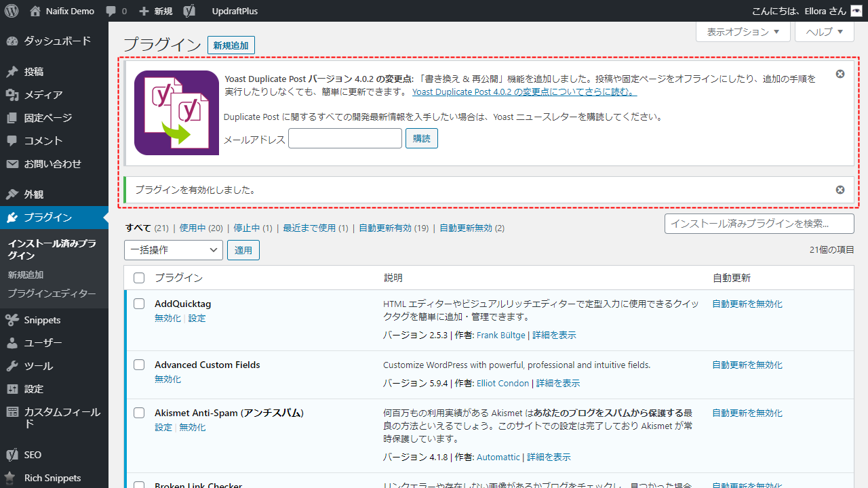
Task: Open the Yoast icon in admin bar
Action: 190,11
